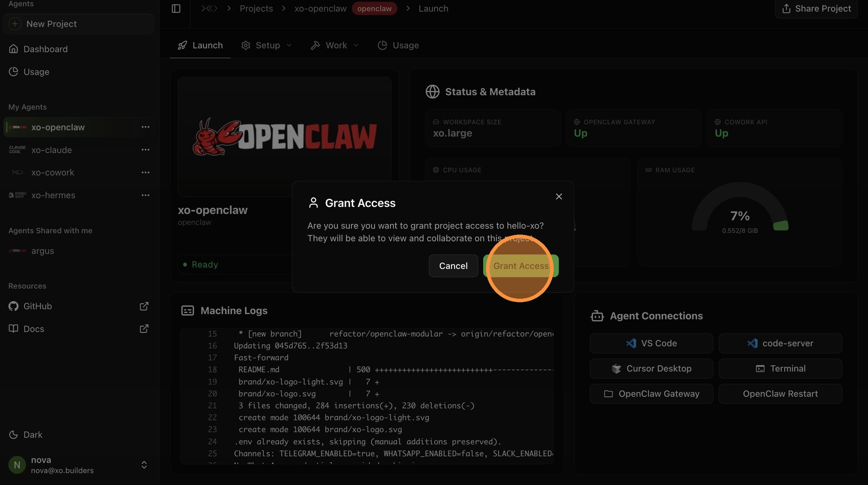Open Docs external link icon
Screen dimensions: 868x485
[144, 329]
